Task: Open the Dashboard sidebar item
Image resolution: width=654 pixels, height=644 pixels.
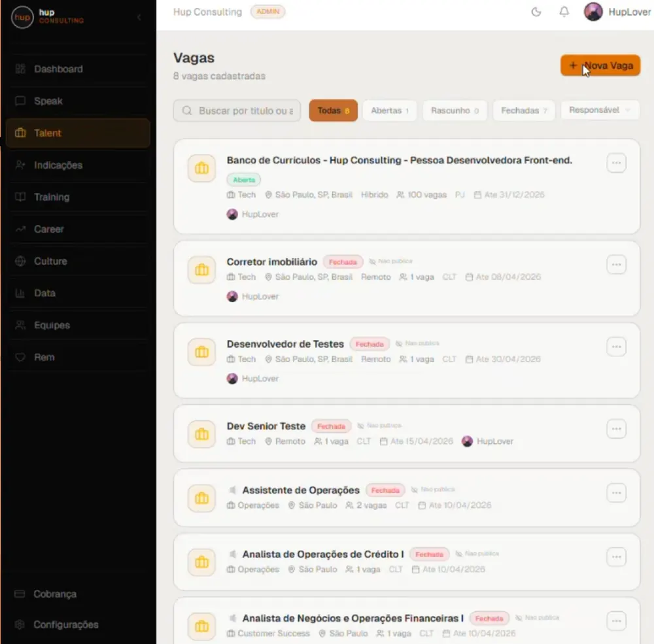Action: tap(78, 69)
